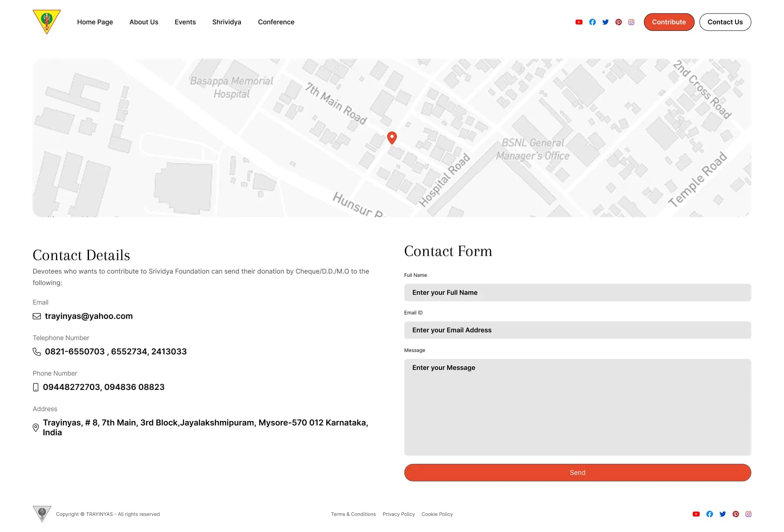The width and height of the screenshot is (784, 532).
Task: Click the copyright TRAYINYAS text
Action: (108, 514)
